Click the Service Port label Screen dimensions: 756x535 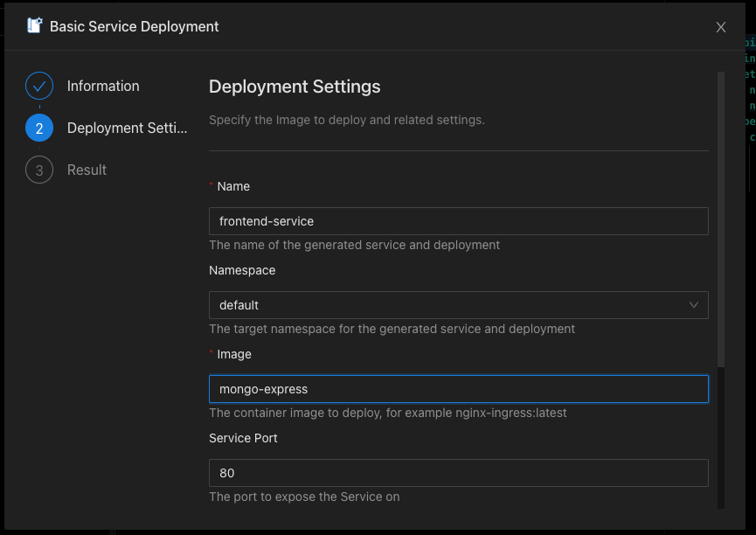(243, 438)
